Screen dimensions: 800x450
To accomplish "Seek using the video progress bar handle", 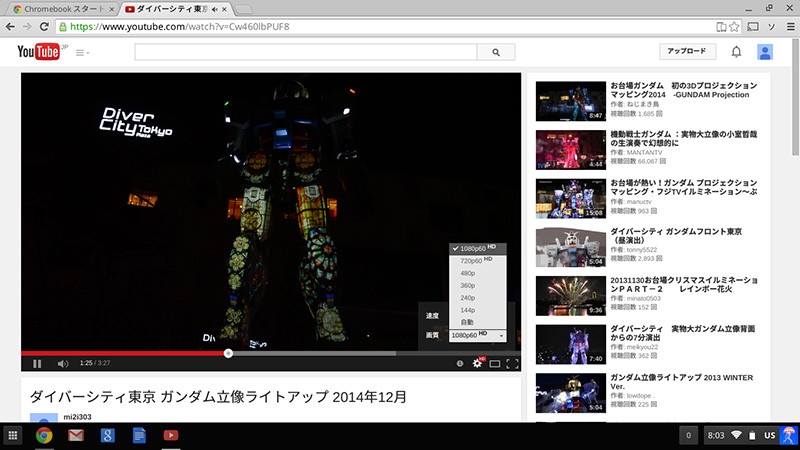I will tap(228, 353).
